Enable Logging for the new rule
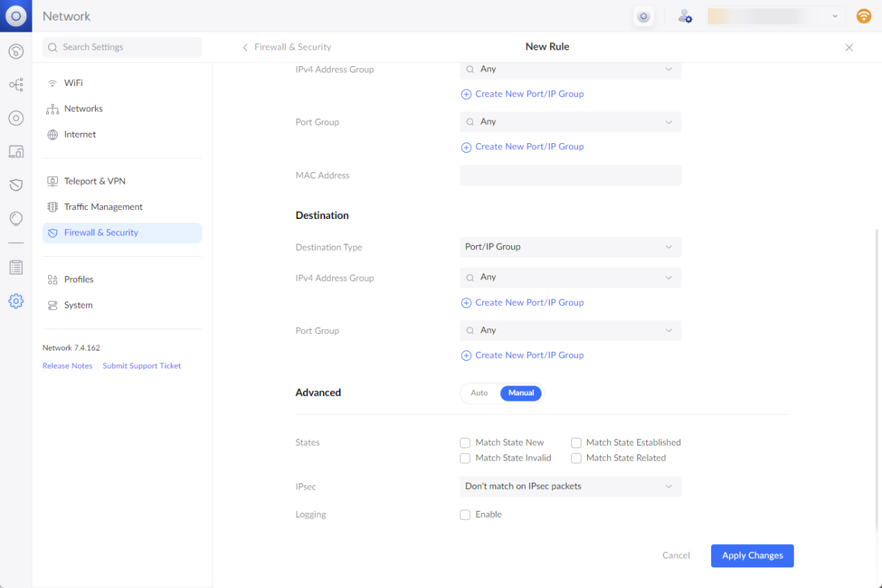 [x=465, y=514]
